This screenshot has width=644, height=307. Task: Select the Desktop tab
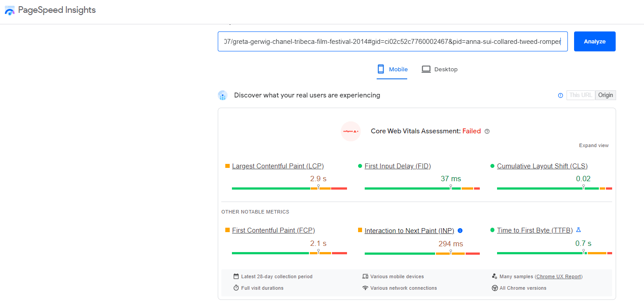pyautogui.click(x=440, y=70)
